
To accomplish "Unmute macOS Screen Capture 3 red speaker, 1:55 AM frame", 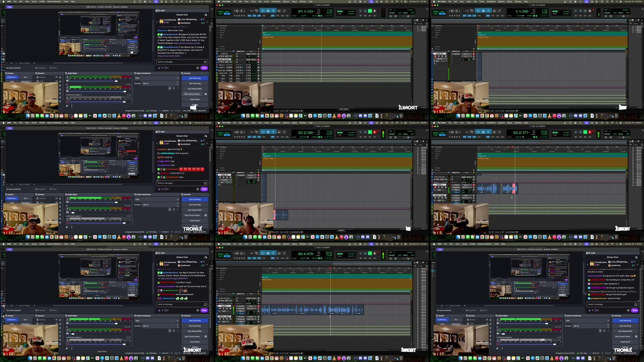I will point(67,101).
